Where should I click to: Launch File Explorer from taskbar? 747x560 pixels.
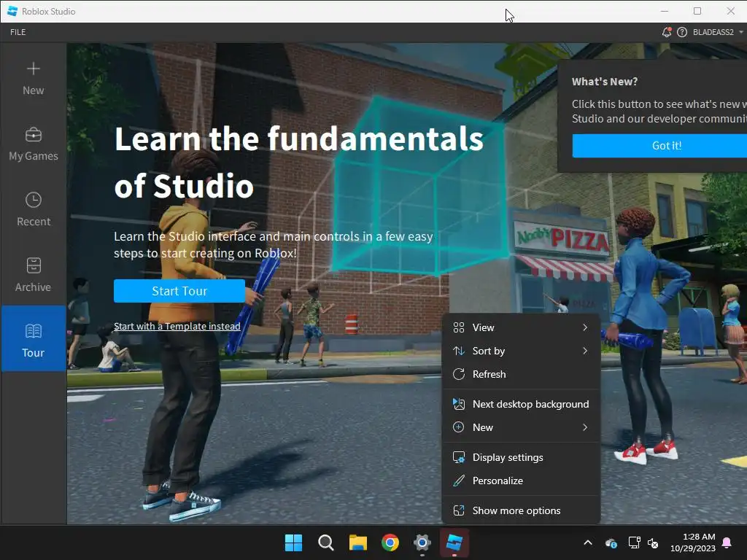357,542
